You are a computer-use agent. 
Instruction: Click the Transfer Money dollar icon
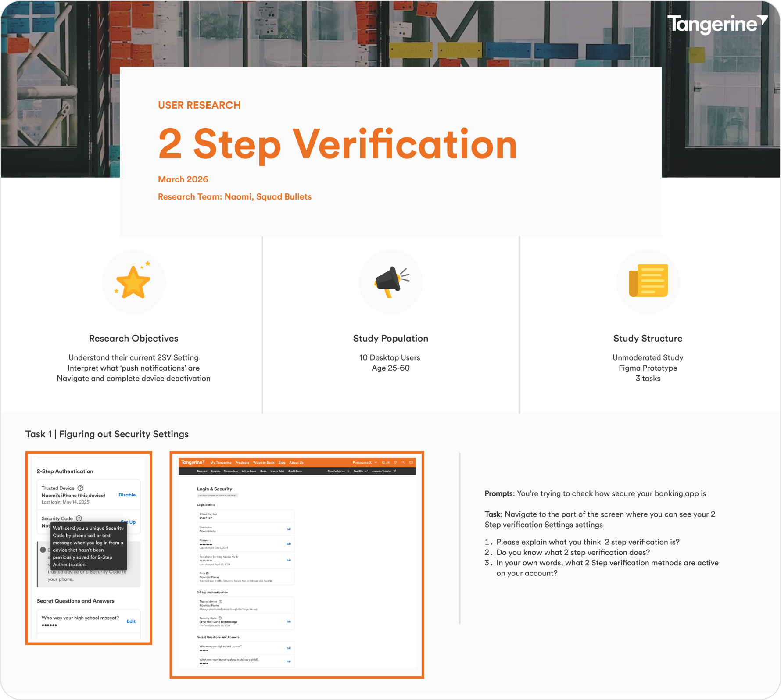(x=348, y=471)
